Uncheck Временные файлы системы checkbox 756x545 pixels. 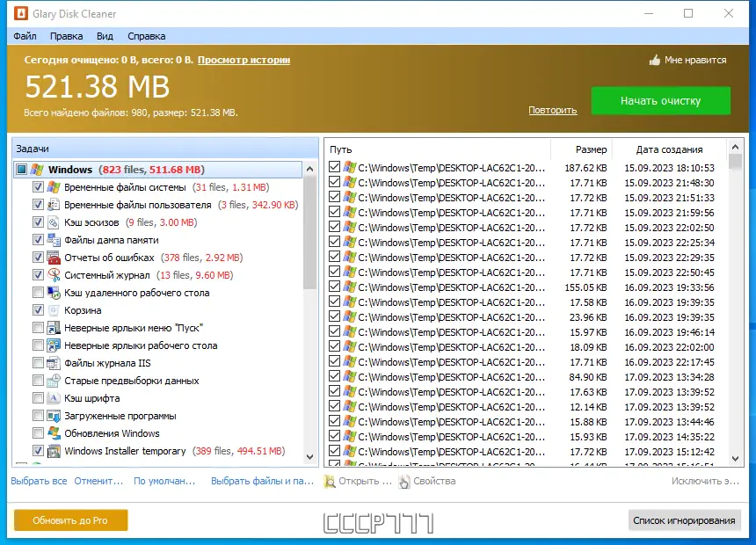point(38,187)
